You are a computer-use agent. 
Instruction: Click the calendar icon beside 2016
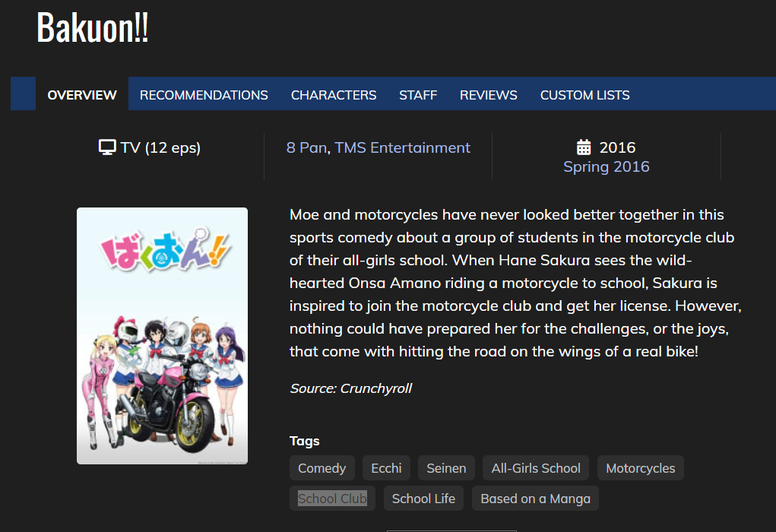click(x=584, y=147)
